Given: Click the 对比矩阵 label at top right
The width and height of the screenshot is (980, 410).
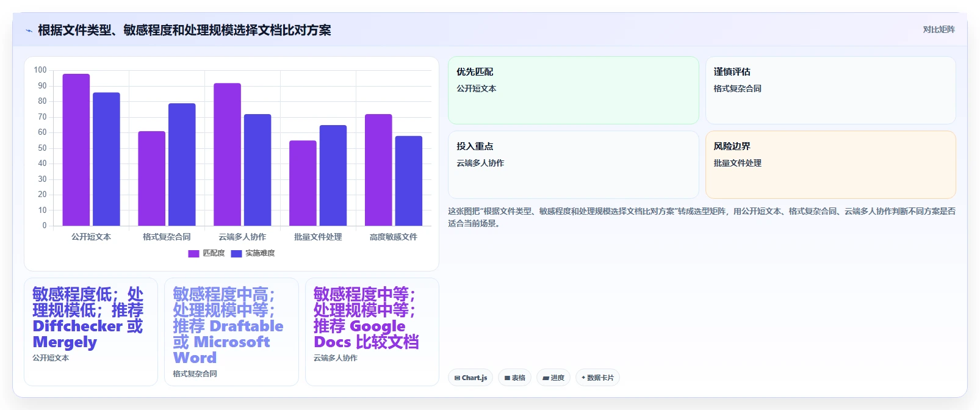Looking at the screenshot, I should coord(939,29).
